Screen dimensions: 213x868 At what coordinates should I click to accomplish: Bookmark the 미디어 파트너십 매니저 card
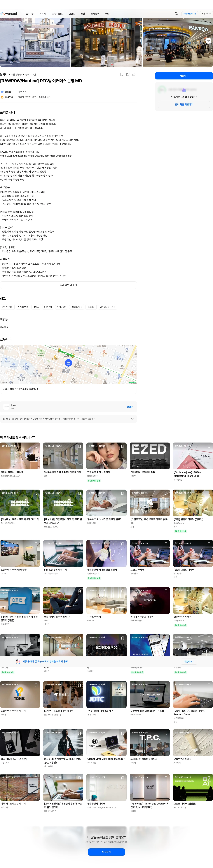coord(36,446)
